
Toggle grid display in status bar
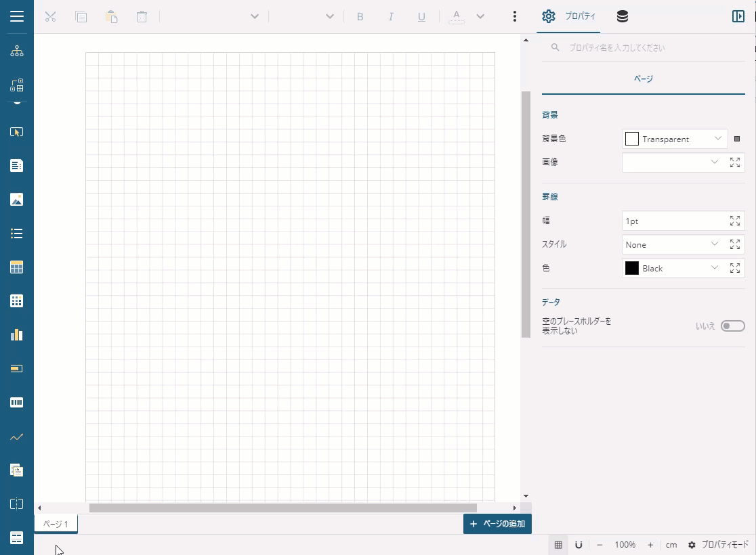point(558,545)
